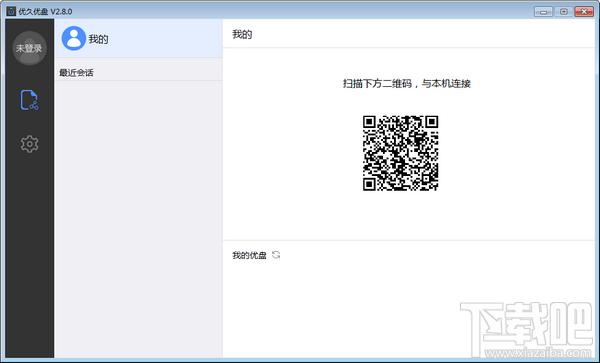Viewport: 600px width, 363px height.
Task: Click the app icon in title bar
Action: [x=11, y=11]
